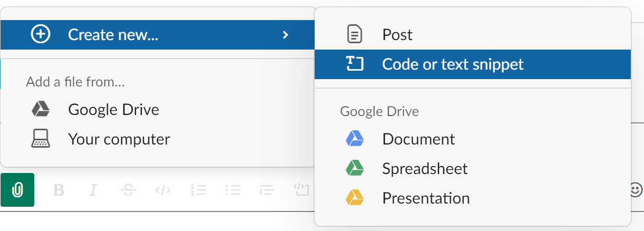This screenshot has width=644, height=231.
Task: Create a new Post
Action: coord(397,35)
